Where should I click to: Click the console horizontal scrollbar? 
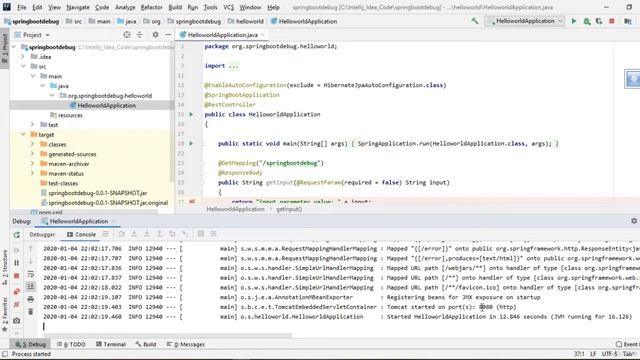(168, 336)
